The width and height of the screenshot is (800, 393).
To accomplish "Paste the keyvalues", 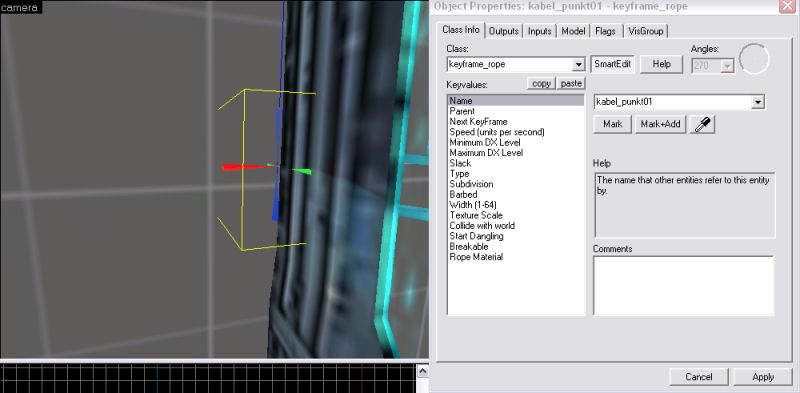I will pos(571,84).
